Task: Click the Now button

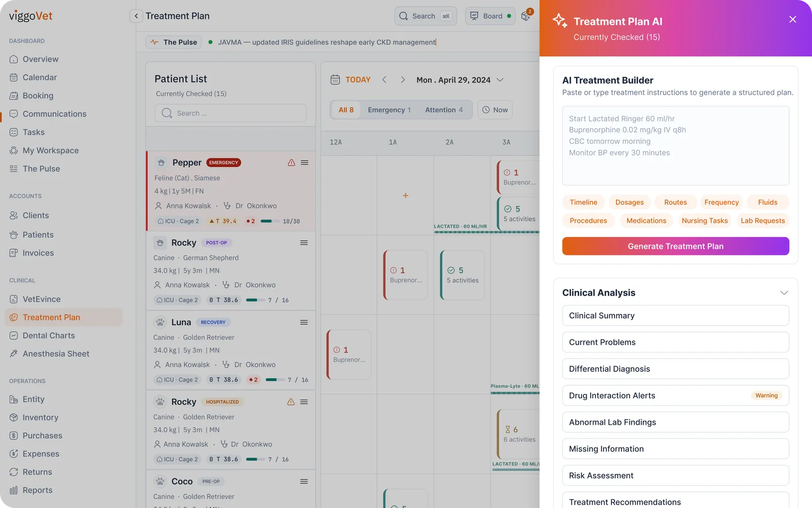Action: point(495,110)
